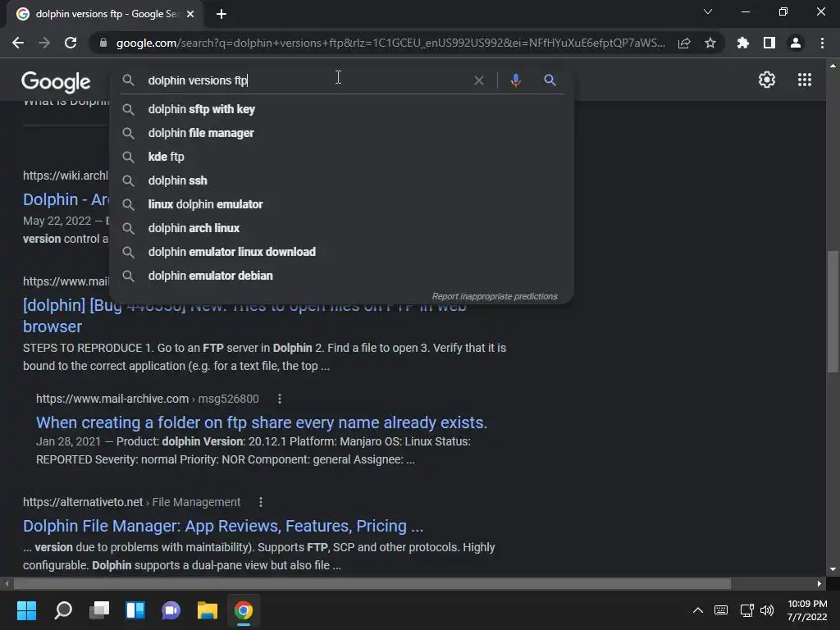Switch to Chrome on the taskbar
Image resolution: width=840 pixels, height=630 pixels.
pyautogui.click(x=243, y=610)
